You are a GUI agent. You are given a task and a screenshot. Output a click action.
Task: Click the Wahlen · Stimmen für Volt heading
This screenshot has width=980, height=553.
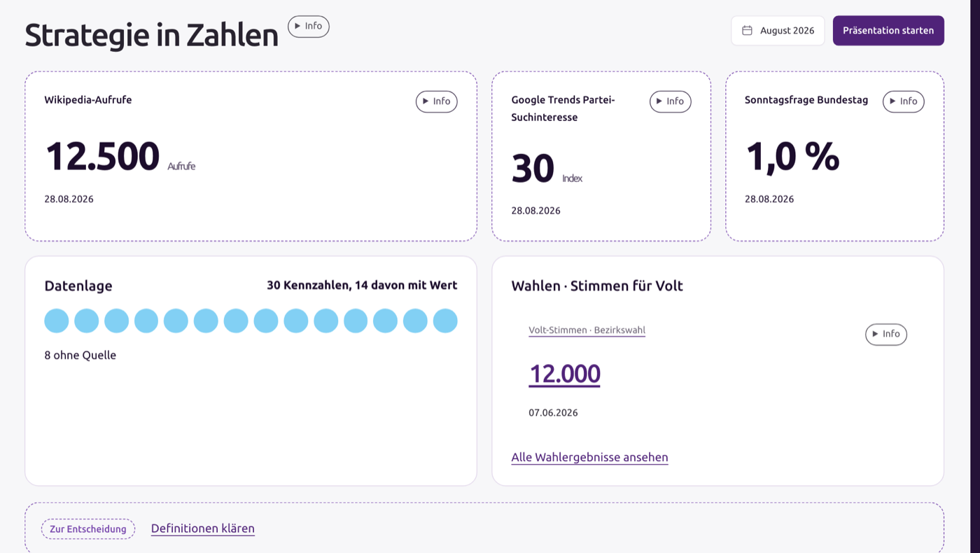[x=597, y=286]
